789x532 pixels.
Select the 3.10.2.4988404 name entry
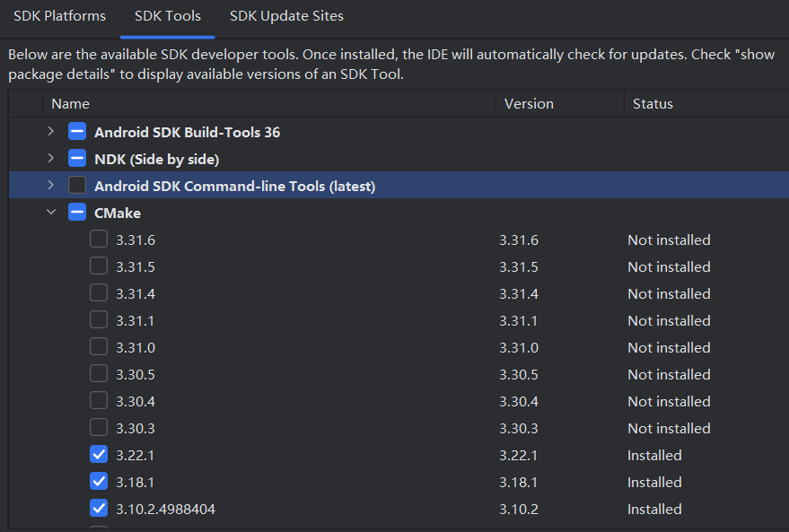[x=165, y=510]
